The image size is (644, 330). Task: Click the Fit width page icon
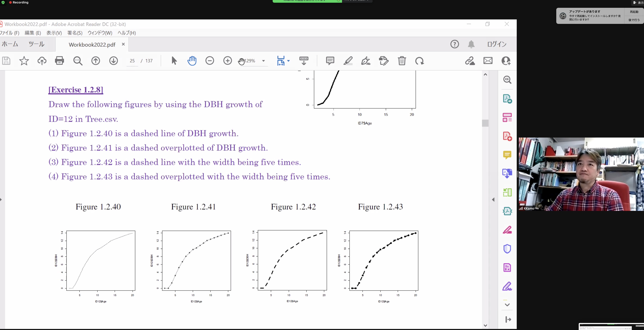[281, 61]
